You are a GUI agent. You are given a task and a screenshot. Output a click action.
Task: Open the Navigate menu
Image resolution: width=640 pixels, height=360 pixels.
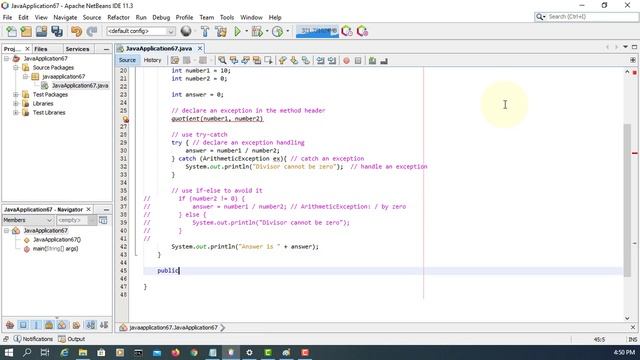[x=65, y=18]
